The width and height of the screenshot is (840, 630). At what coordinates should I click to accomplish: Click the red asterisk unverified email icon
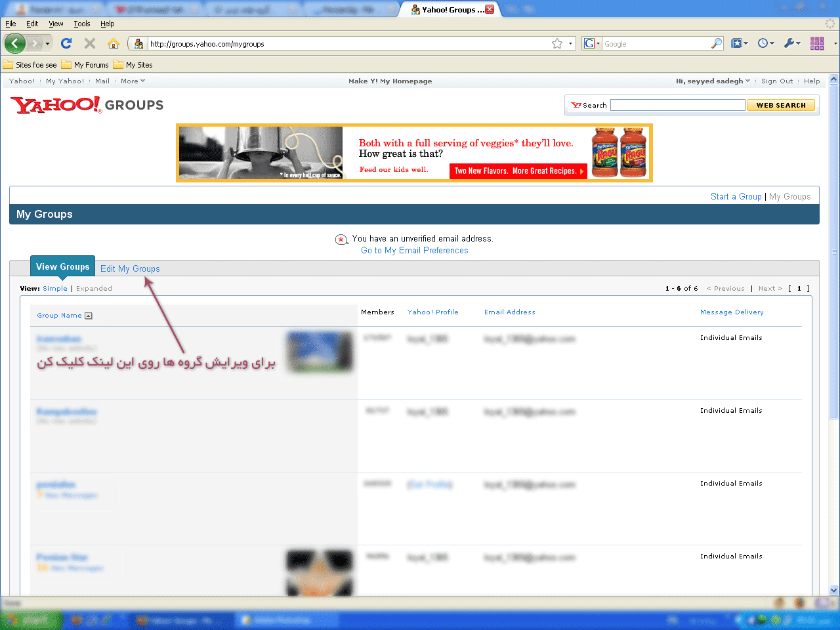pos(342,240)
